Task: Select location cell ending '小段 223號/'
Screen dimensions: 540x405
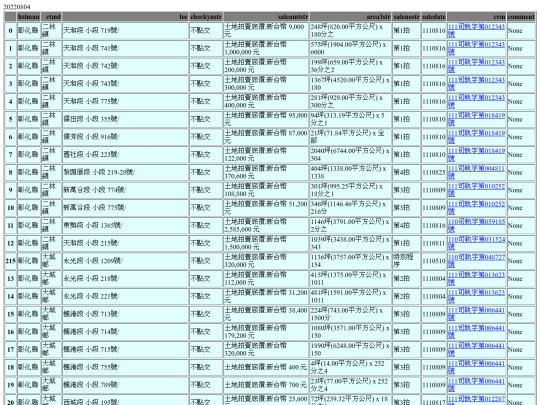Action: point(125,155)
